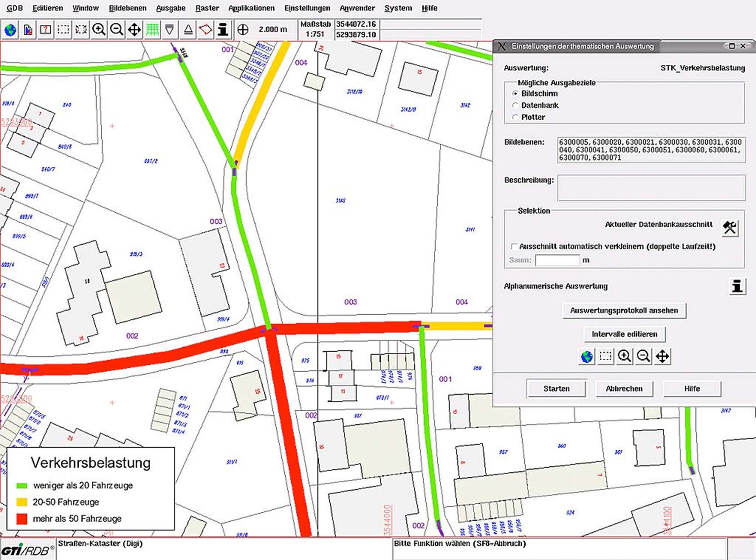This screenshot has width=756, height=560.
Task: Click the hammer tools icon beside Aktueller Datenbankausschnitt
Action: (730, 227)
